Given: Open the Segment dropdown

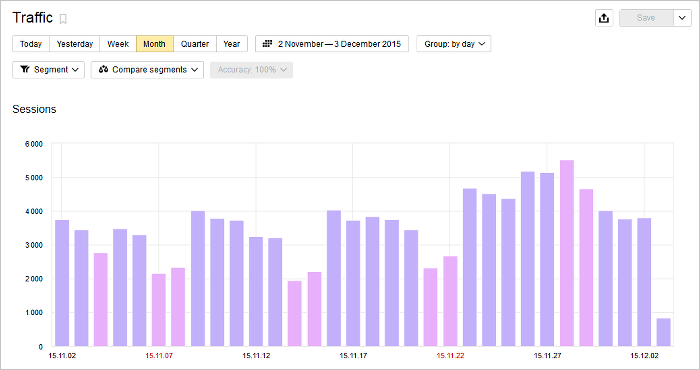Looking at the screenshot, I should click(x=48, y=70).
